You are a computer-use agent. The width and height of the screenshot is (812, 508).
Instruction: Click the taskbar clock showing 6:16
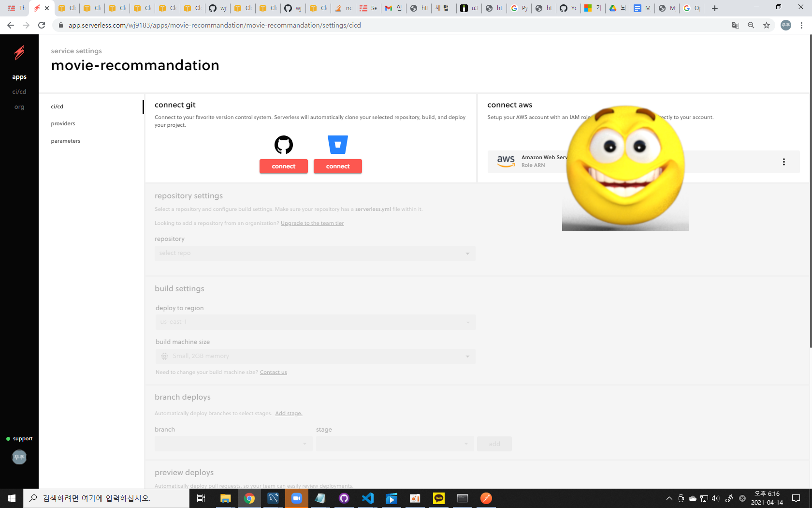point(767,498)
